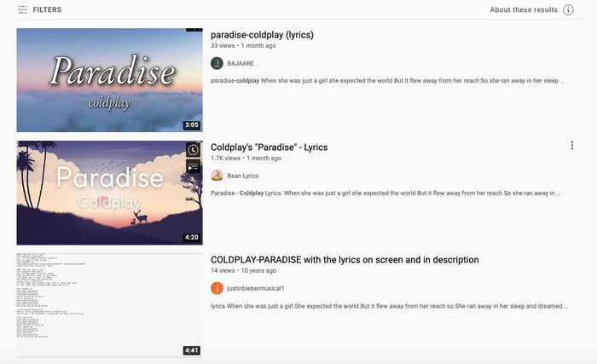The image size is (597, 364).
Task: Click the Watch later clock icon
Action: [194, 150]
